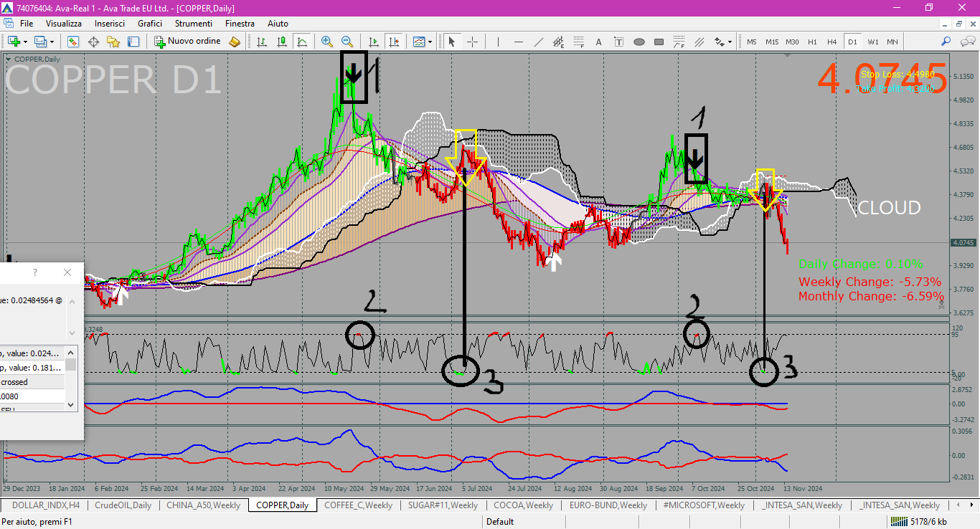980x529 pixels.
Task: Switch timeframe to W1
Action: 872,42
